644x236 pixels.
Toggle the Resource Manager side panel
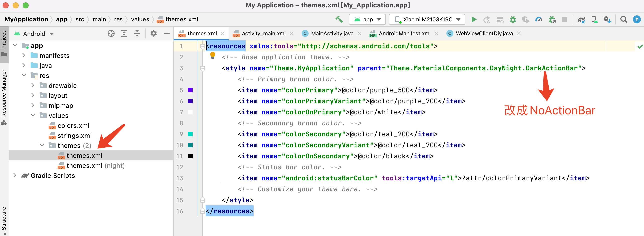pyautogui.click(x=4, y=96)
